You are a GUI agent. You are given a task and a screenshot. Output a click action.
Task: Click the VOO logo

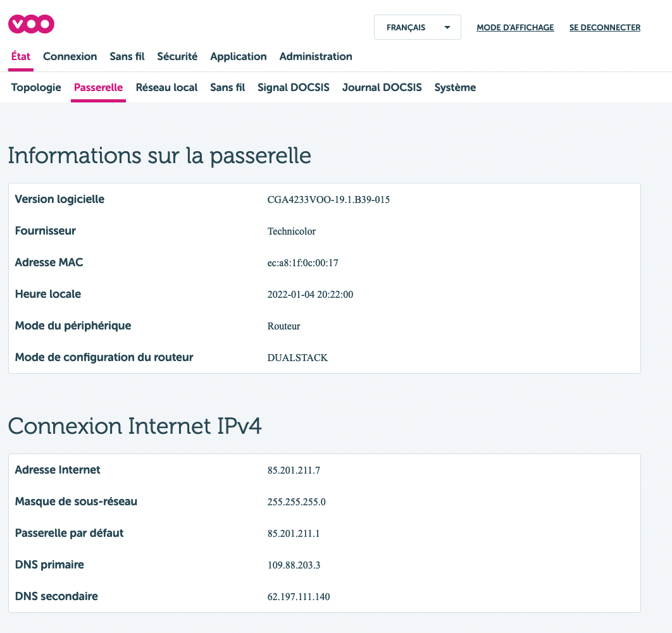(x=31, y=24)
